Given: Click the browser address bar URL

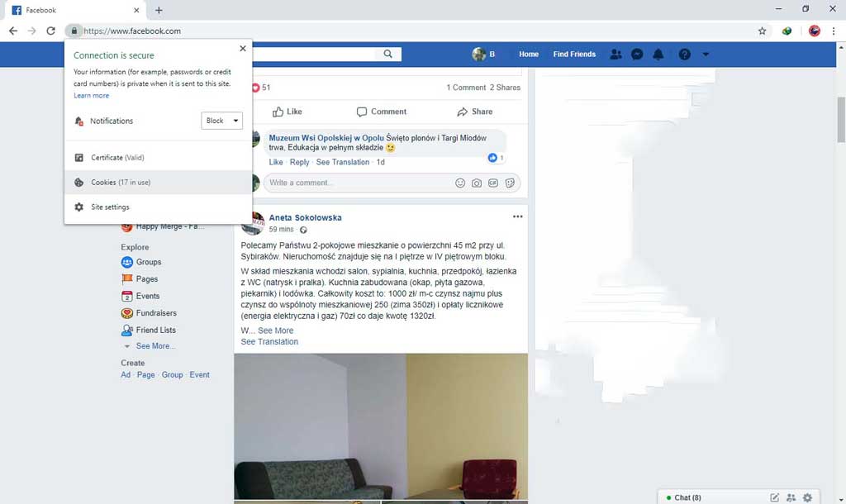Looking at the screenshot, I should [132, 31].
